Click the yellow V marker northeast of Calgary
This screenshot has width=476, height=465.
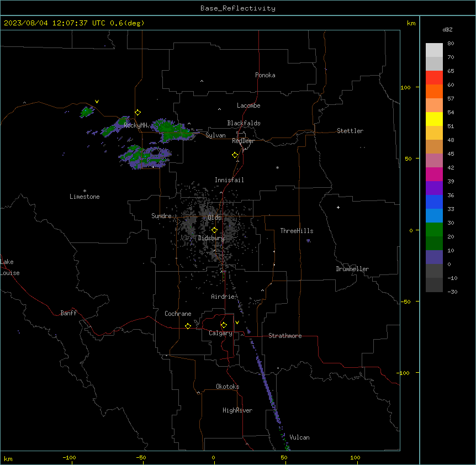237,323
